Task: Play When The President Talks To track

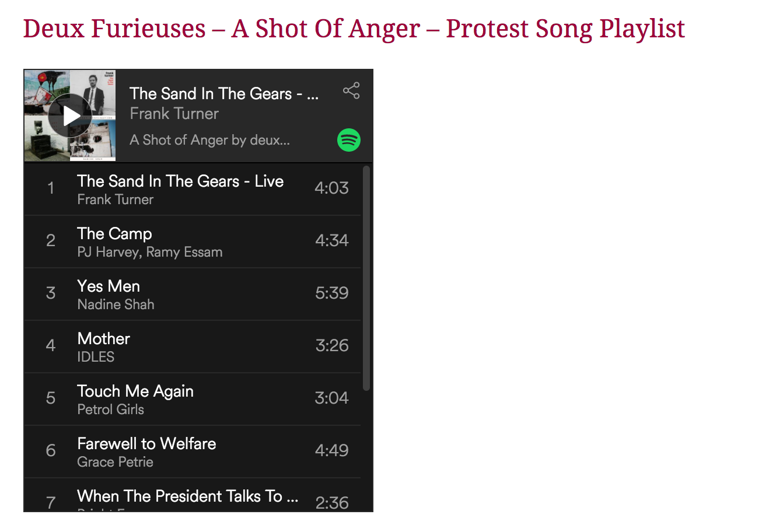Action: [187, 496]
